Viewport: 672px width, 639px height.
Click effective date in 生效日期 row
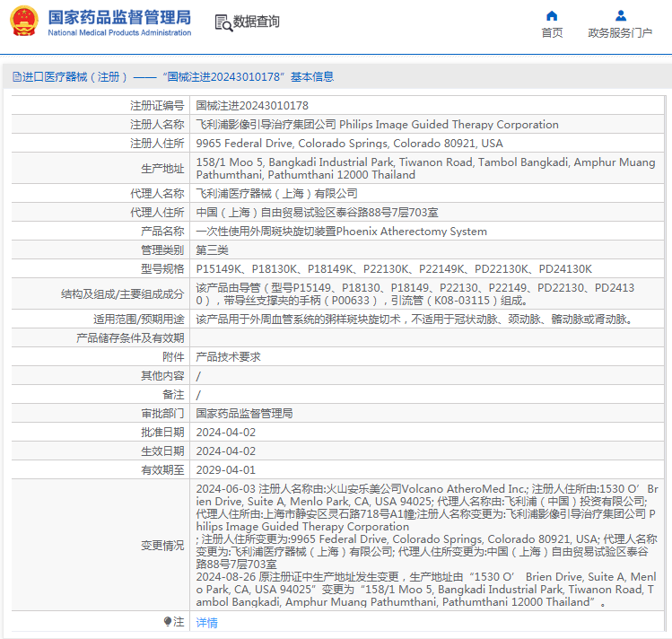(x=226, y=451)
